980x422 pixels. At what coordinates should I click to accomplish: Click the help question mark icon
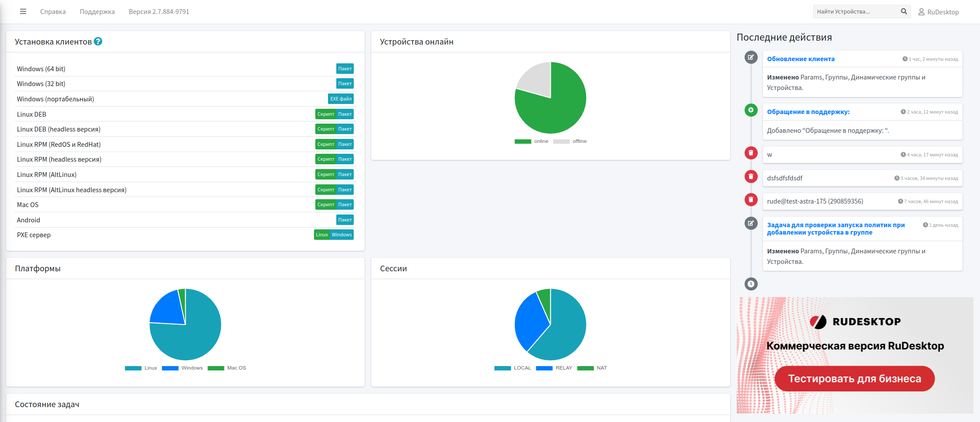pyautogui.click(x=98, y=42)
